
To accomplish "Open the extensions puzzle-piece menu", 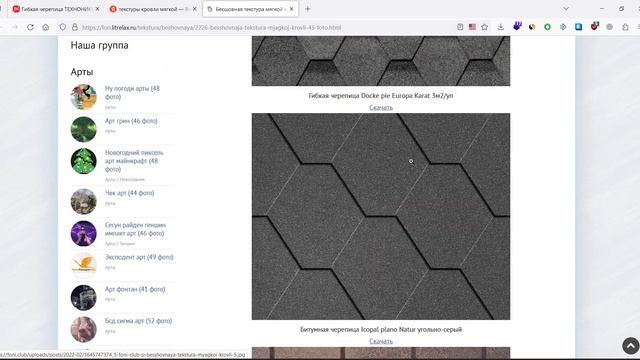I will (625, 27).
